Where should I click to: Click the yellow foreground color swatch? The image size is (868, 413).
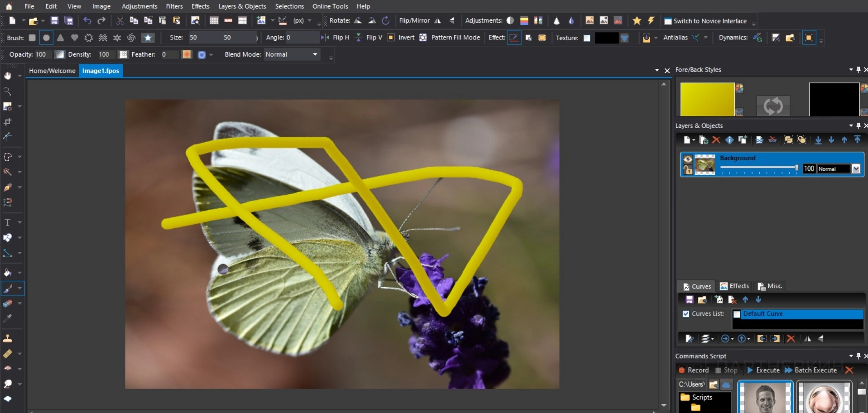[x=707, y=99]
